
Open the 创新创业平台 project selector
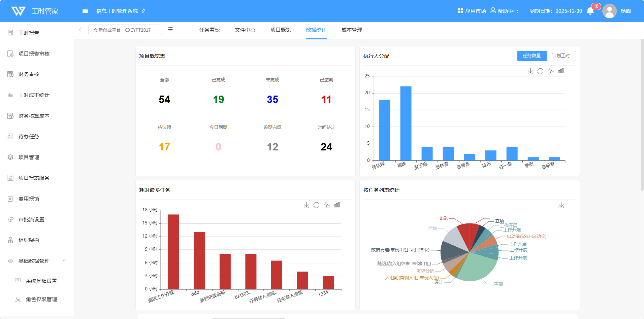point(125,30)
